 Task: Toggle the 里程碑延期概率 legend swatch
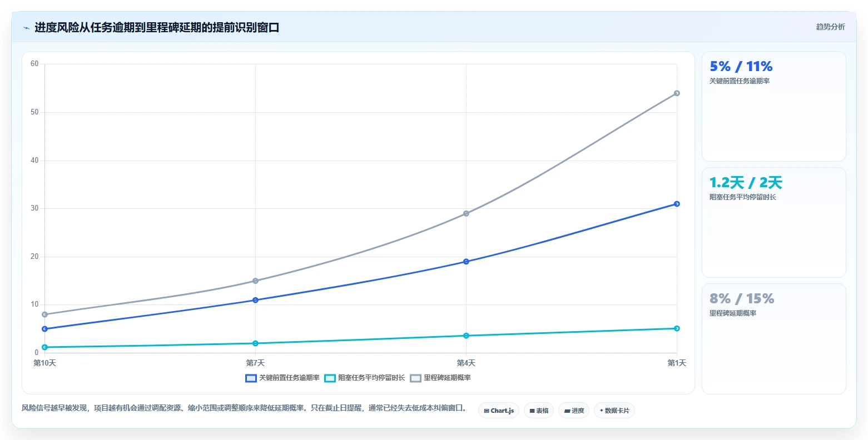pyautogui.click(x=416, y=378)
